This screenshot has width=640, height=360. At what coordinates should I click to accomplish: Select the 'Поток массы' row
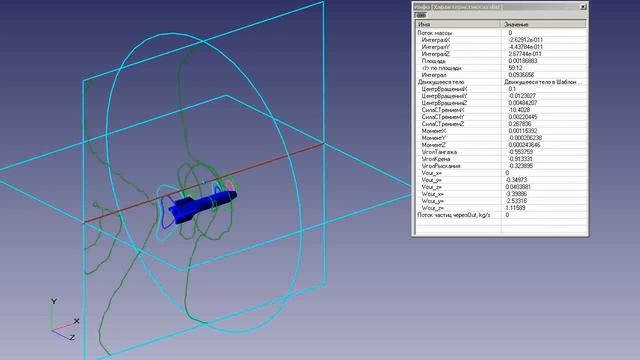coord(501,33)
